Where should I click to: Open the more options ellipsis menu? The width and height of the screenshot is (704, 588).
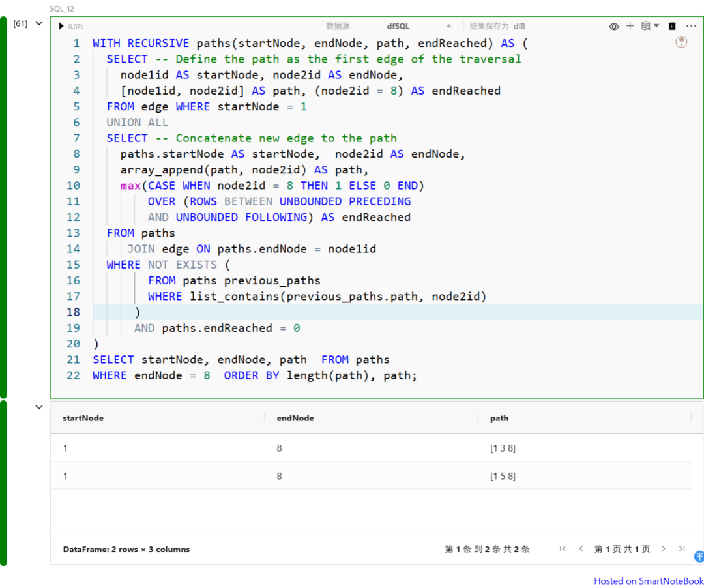click(x=691, y=26)
